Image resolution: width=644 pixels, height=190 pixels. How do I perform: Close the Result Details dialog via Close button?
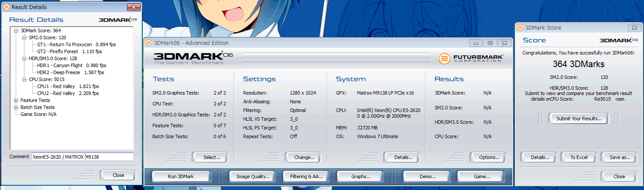(118, 175)
